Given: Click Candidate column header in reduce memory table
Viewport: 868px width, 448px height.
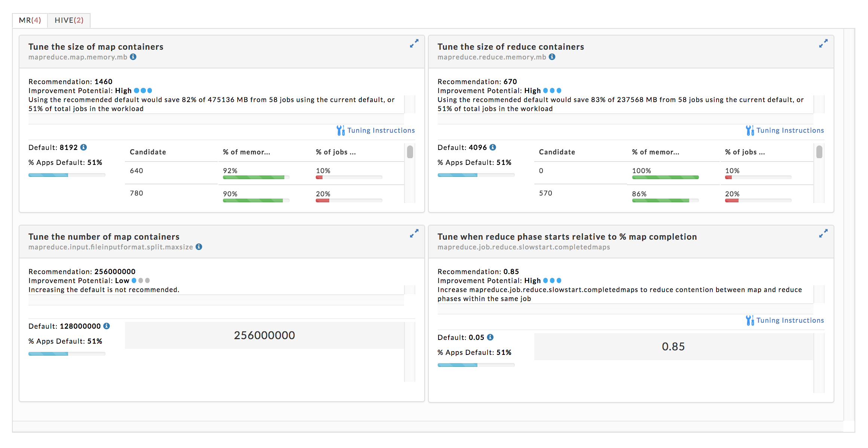Looking at the screenshot, I should [557, 152].
